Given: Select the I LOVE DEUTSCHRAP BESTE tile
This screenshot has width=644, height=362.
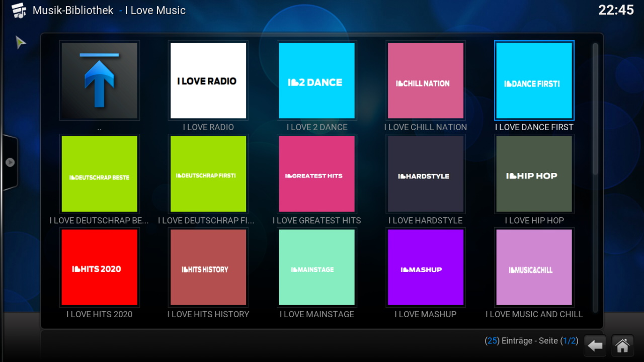Looking at the screenshot, I should click(x=99, y=174).
